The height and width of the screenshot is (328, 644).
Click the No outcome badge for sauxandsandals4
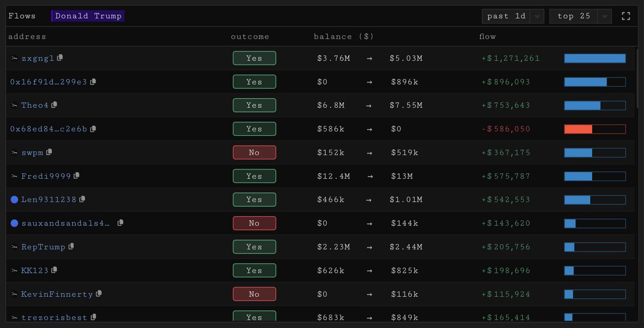tap(254, 223)
